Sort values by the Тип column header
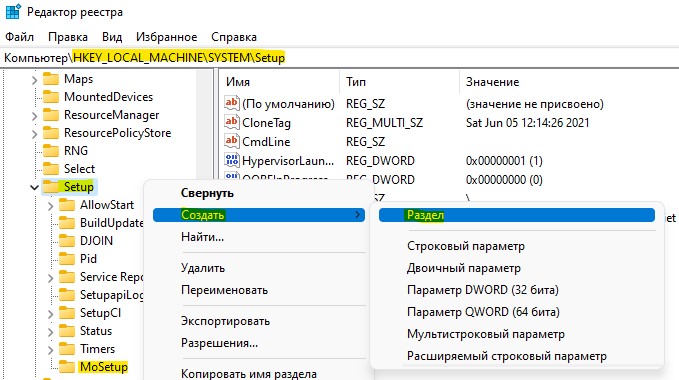This screenshot has width=679, height=380. click(x=399, y=82)
